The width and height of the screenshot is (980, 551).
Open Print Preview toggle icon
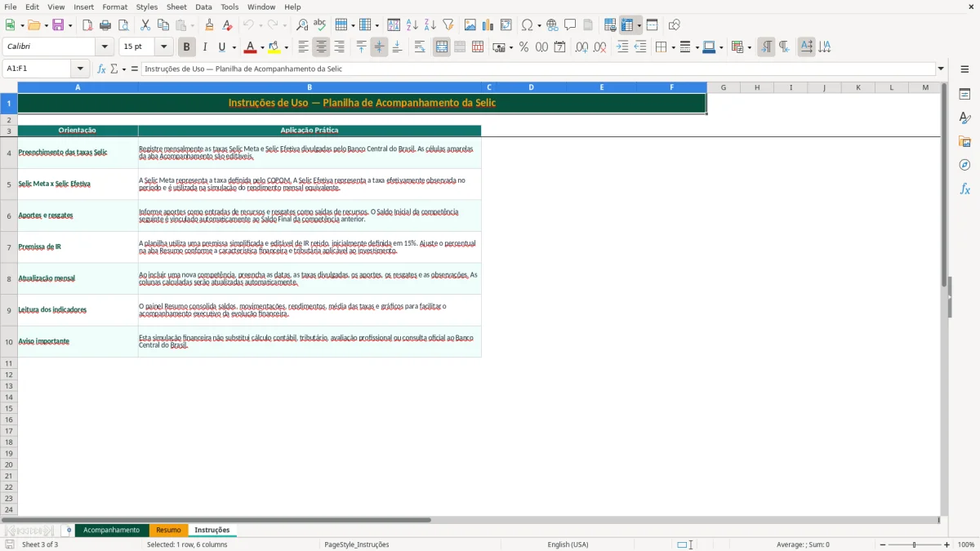pyautogui.click(x=123, y=25)
